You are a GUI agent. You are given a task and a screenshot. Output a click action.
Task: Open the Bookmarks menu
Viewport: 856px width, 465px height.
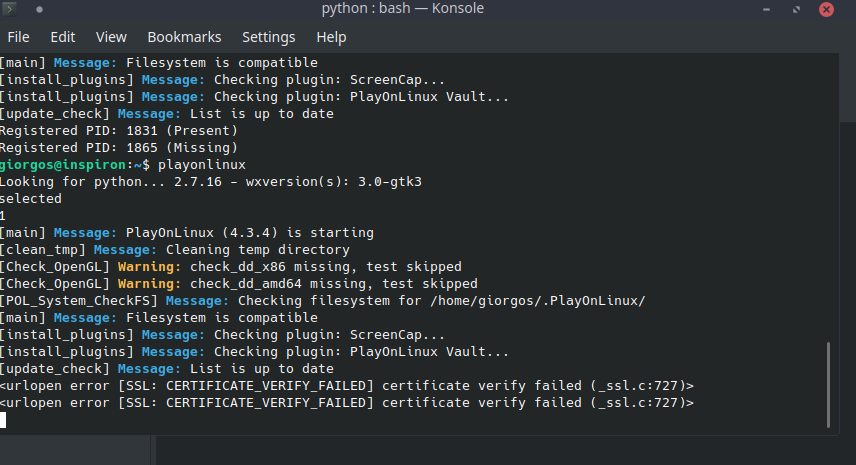pos(185,37)
